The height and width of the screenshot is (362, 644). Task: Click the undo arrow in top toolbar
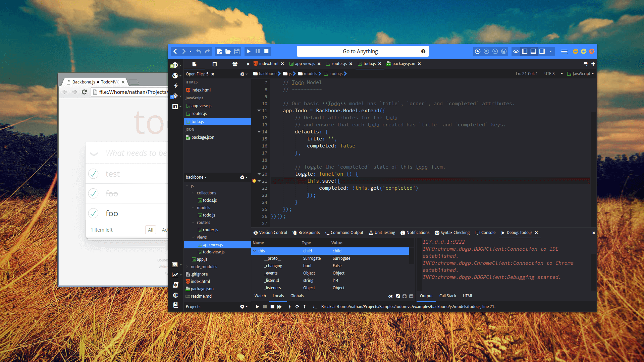(x=199, y=51)
